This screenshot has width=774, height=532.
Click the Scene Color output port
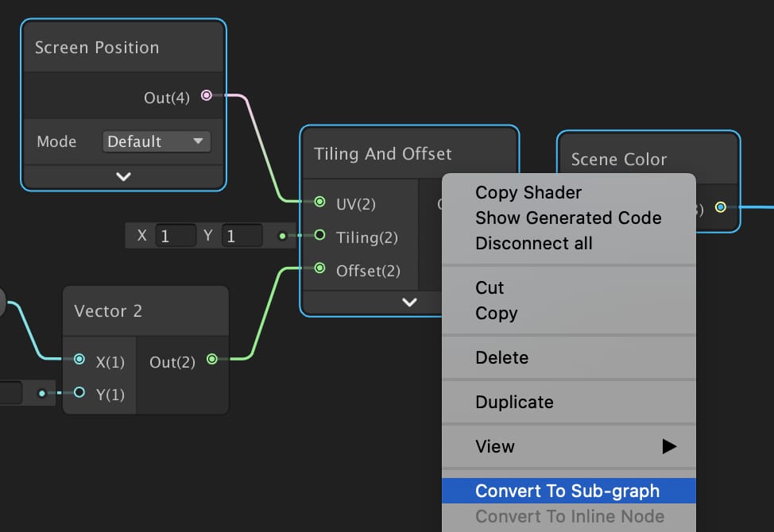[x=720, y=207]
